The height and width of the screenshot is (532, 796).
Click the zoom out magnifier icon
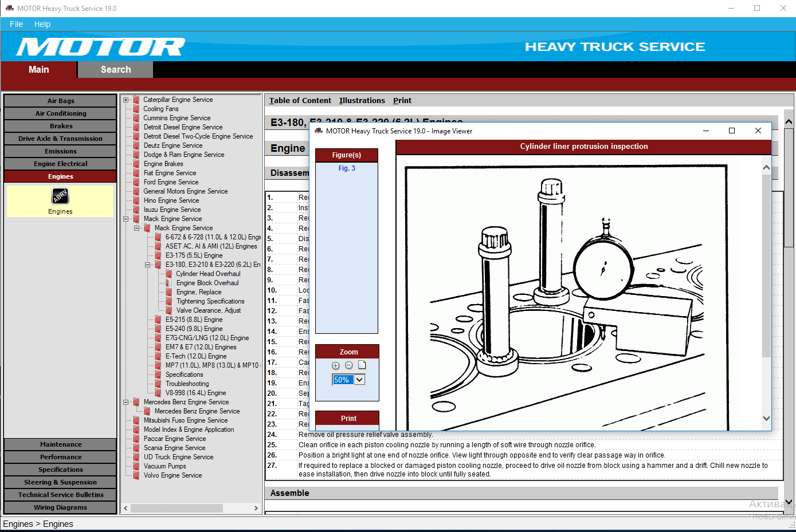point(348,365)
